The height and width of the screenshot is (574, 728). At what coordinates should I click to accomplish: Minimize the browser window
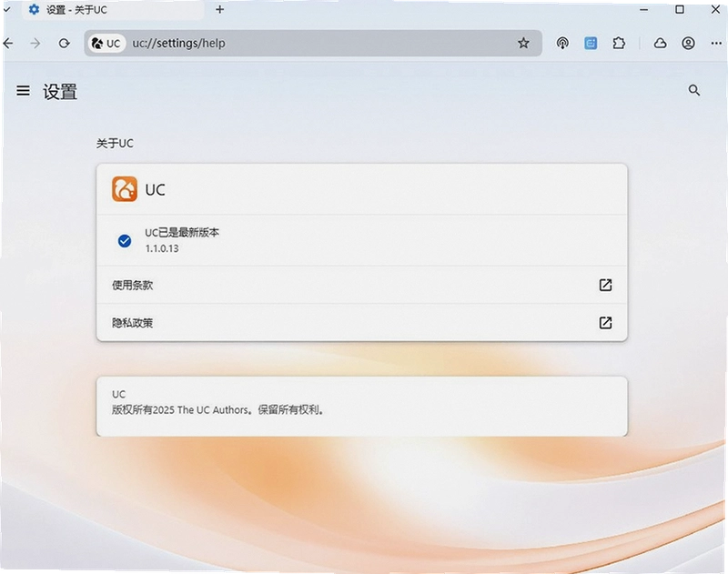(643, 9)
